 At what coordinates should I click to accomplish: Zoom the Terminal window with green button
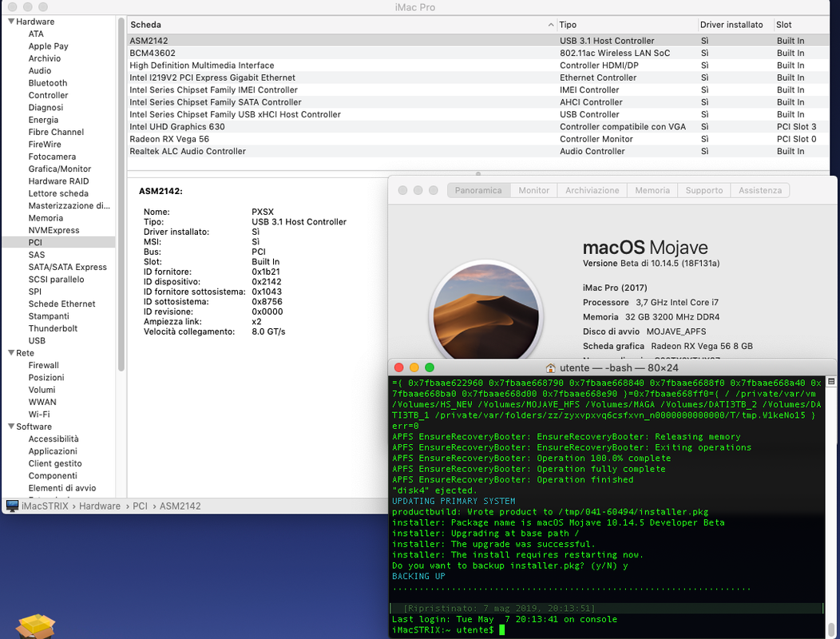(429, 367)
